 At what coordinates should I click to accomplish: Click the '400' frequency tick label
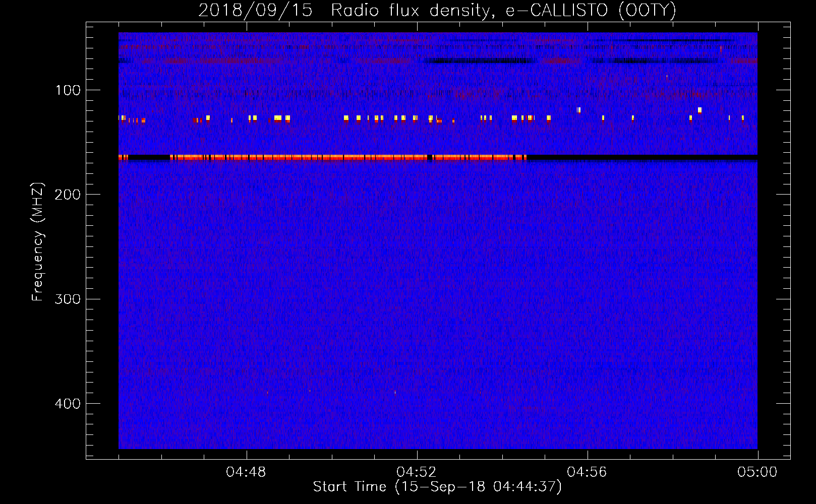coord(68,404)
